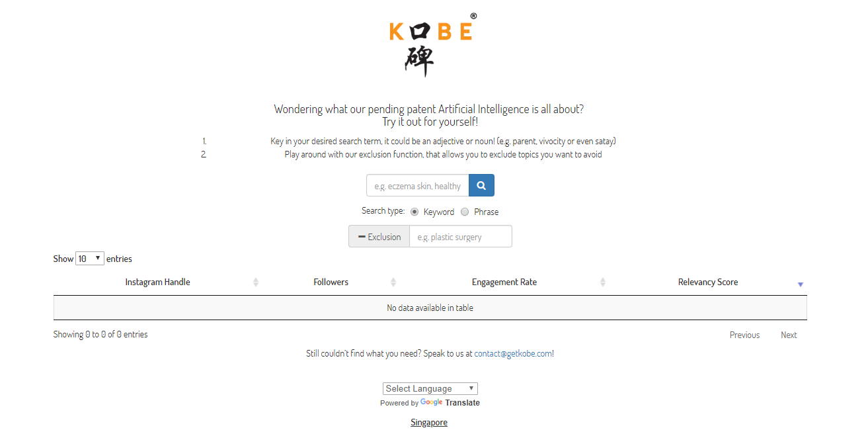Screen dimensions: 868x430
Task: Open the Select Language dropdown
Action: 430,388
